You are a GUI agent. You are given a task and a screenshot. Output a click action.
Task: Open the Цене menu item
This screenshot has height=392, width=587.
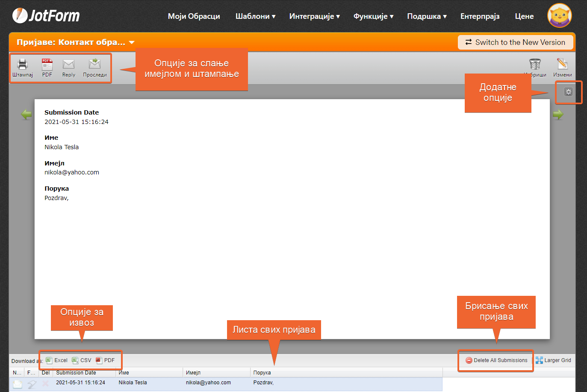click(x=524, y=16)
